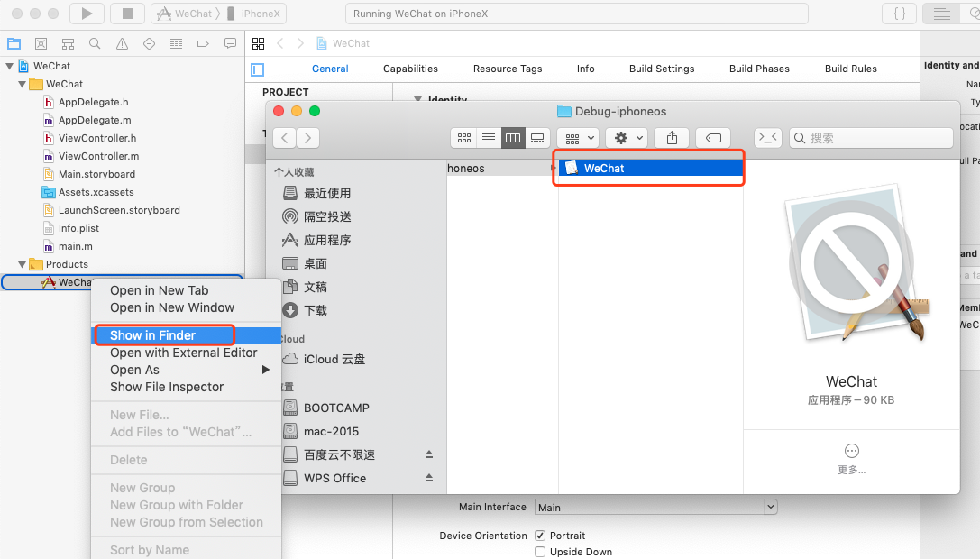Switch Finder to list view
The image size is (980, 559).
(489, 138)
